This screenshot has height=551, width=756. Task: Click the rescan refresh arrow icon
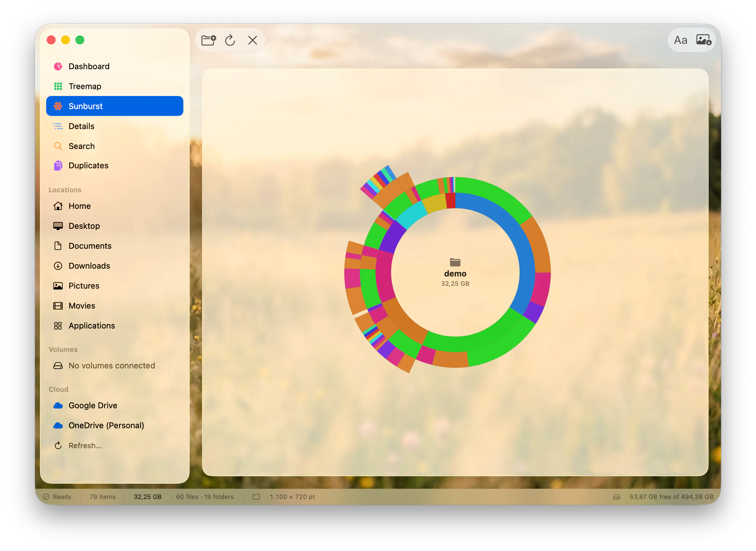(x=230, y=40)
